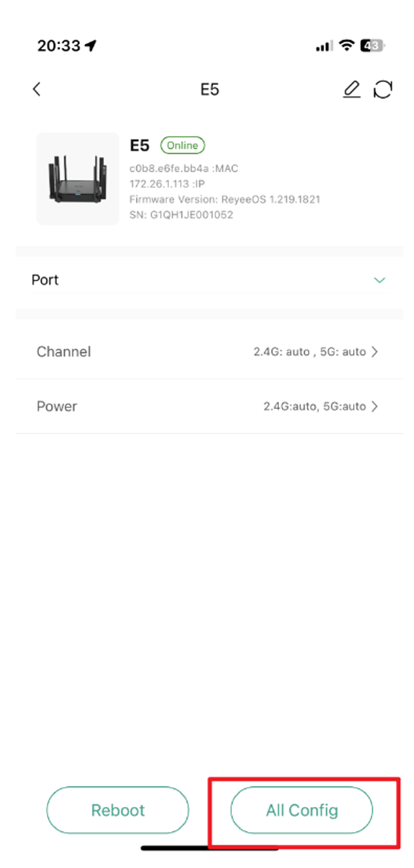Open the Channel settings row

[x=209, y=351]
